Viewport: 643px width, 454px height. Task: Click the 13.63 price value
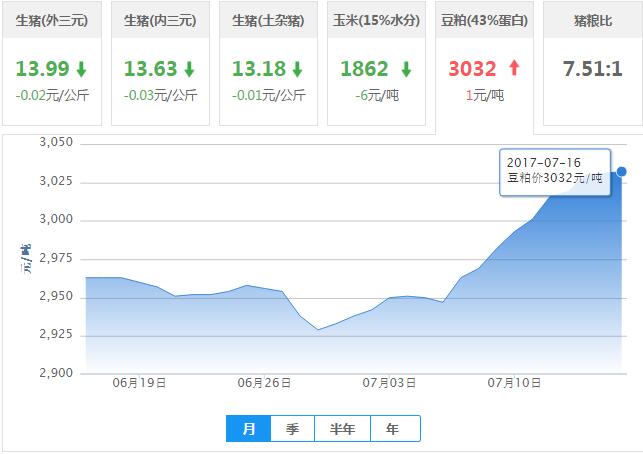(x=150, y=68)
